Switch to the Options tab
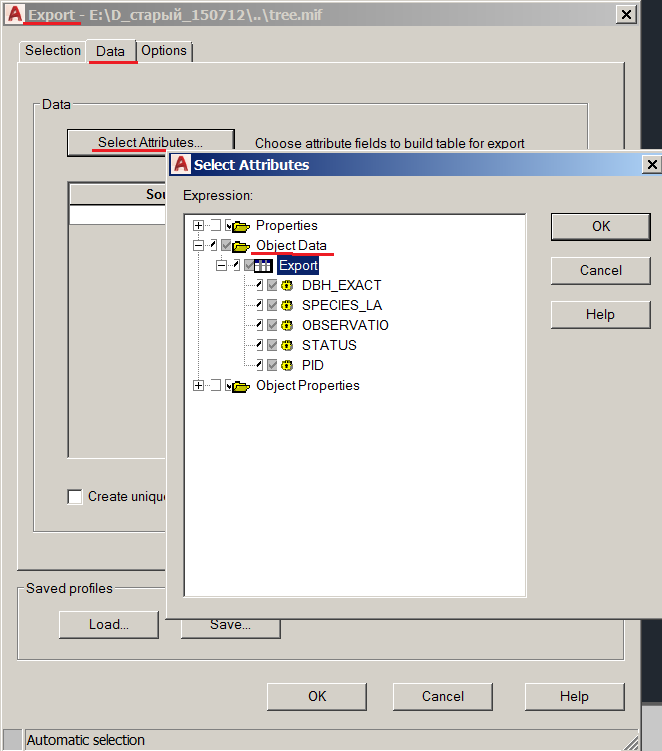The image size is (662, 751). click(164, 51)
